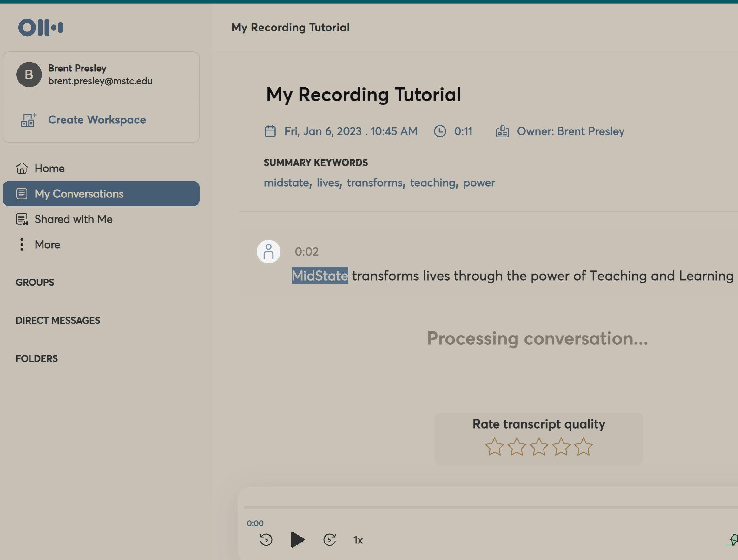Open Home from the sidebar
Image resolution: width=738 pixels, height=560 pixels.
[x=49, y=168]
